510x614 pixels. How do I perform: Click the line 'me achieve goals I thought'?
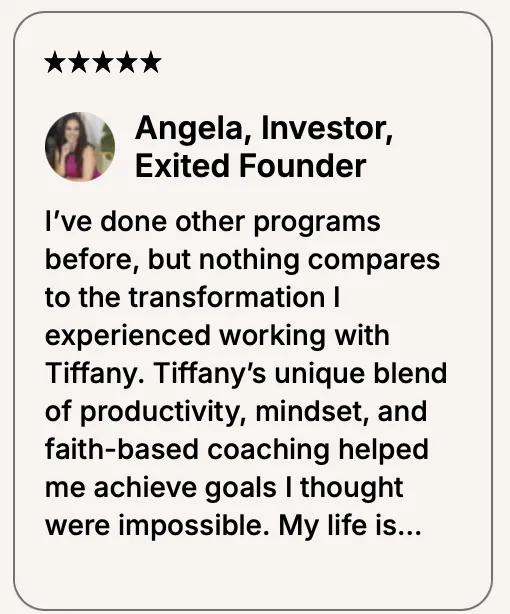coord(224,488)
